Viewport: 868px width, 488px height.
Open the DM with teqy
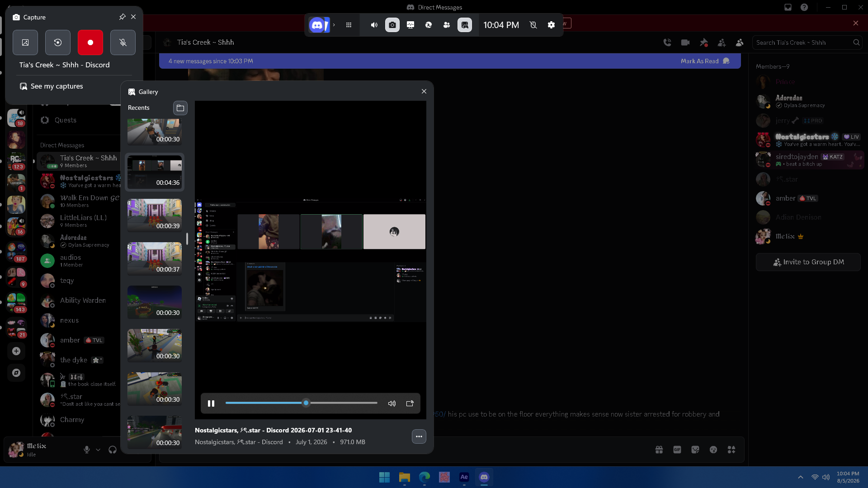click(79, 281)
